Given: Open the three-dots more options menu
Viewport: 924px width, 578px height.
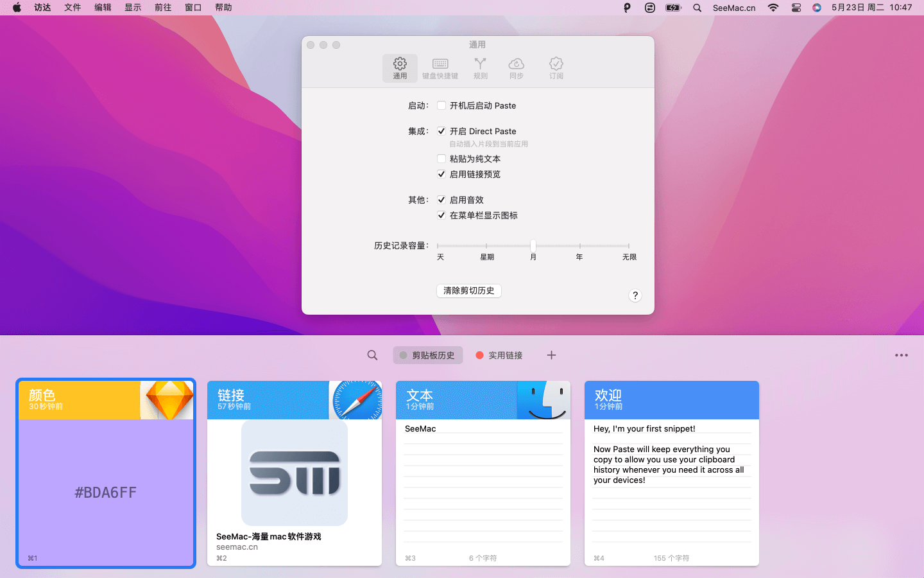Looking at the screenshot, I should pyautogui.click(x=902, y=355).
